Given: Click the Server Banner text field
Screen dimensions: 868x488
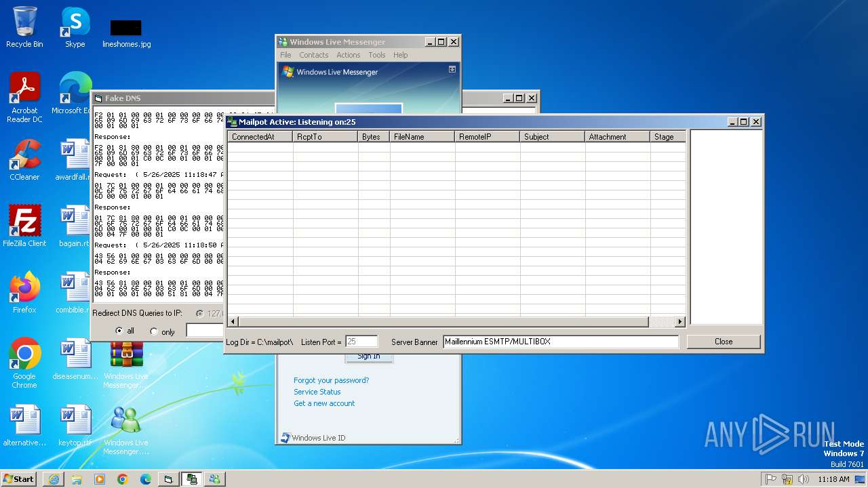Looking at the screenshot, I should point(561,342).
